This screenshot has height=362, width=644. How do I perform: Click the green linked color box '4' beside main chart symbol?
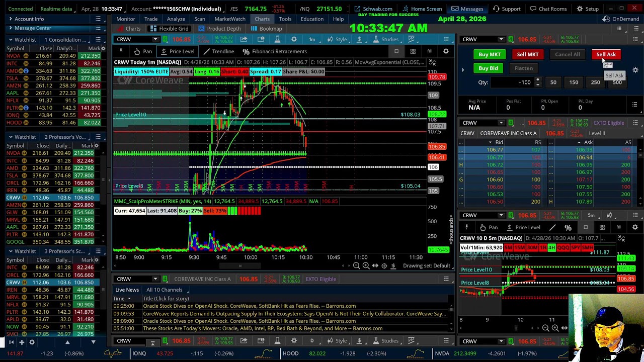(x=165, y=39)
